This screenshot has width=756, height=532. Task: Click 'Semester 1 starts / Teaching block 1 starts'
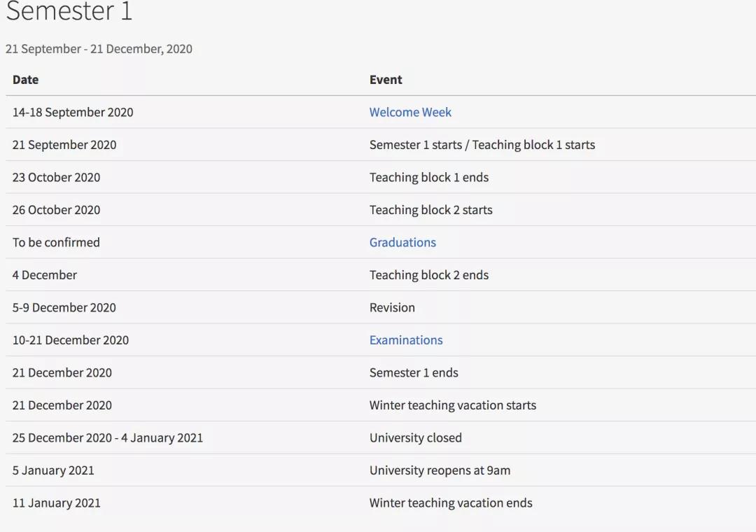pyautogui.click(x=482, y=145)
